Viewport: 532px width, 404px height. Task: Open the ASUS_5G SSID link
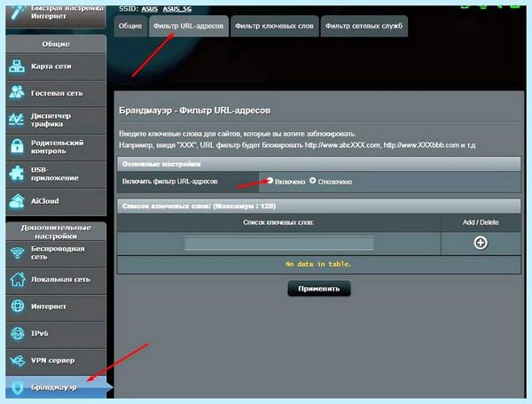177,9
